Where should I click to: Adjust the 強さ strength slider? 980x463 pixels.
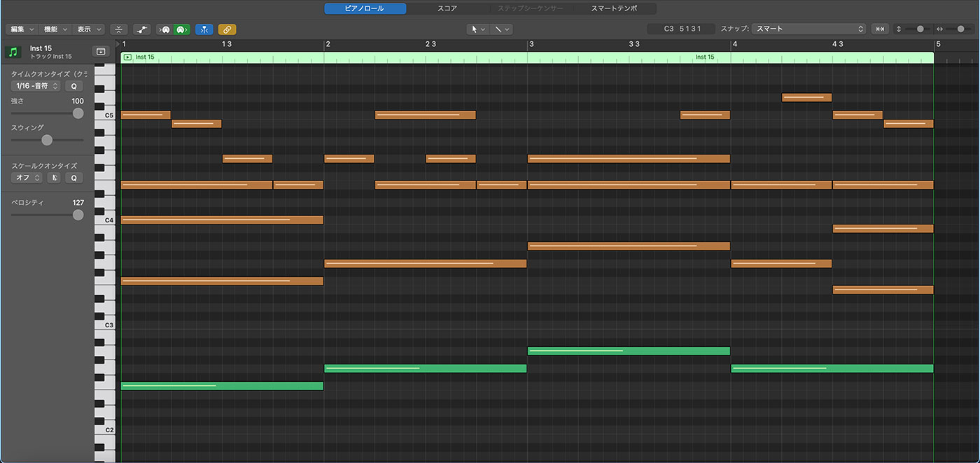coord(47,113)
